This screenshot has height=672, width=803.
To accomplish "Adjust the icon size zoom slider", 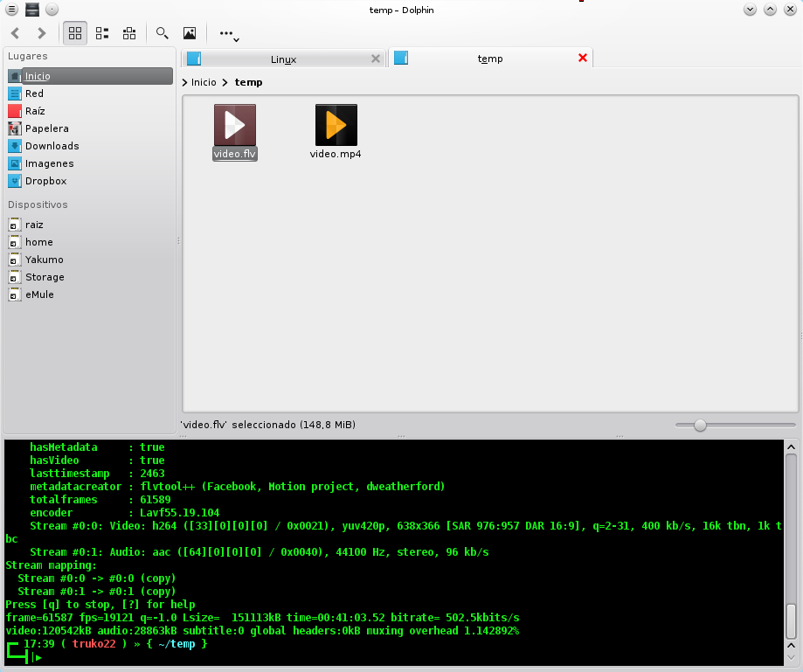I will tap(699, 425).
